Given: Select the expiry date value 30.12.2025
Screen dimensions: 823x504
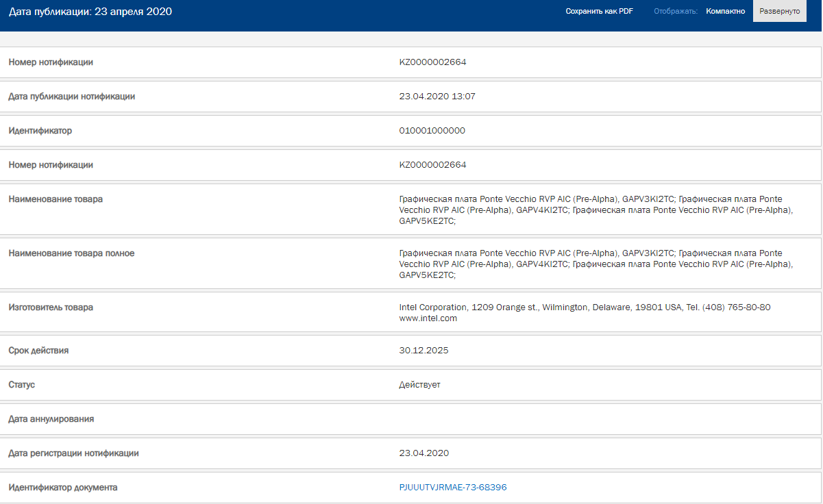Looking at the screenshot, I should (x=423, y=351).
